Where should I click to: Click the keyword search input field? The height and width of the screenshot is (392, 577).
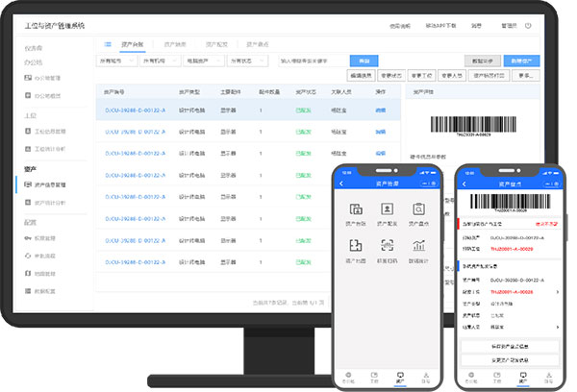coord(310,61)
